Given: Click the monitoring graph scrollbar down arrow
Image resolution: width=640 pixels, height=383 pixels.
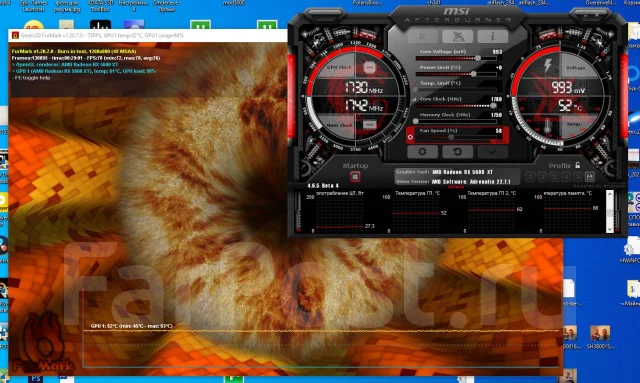Looking at the screenshot, I should (x=610, y=229).
